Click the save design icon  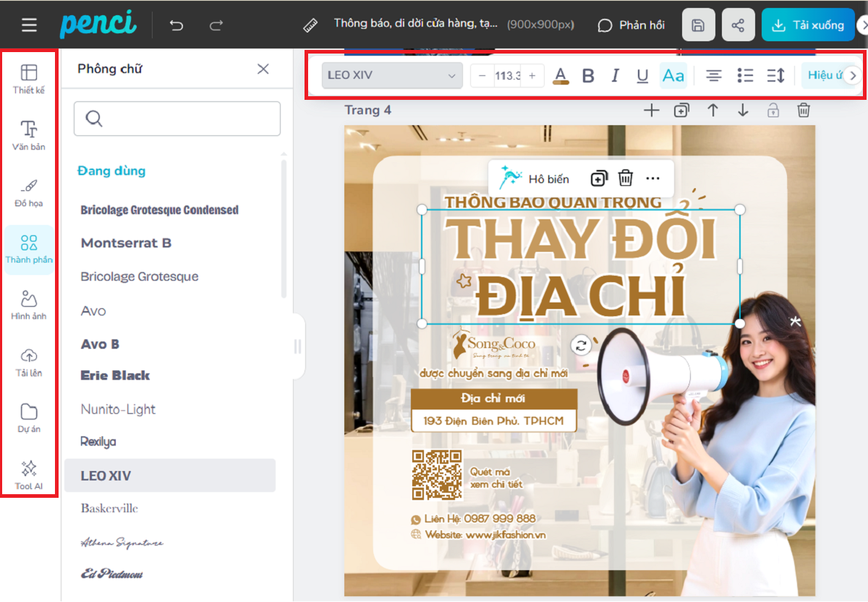click(x=698, y=25)
